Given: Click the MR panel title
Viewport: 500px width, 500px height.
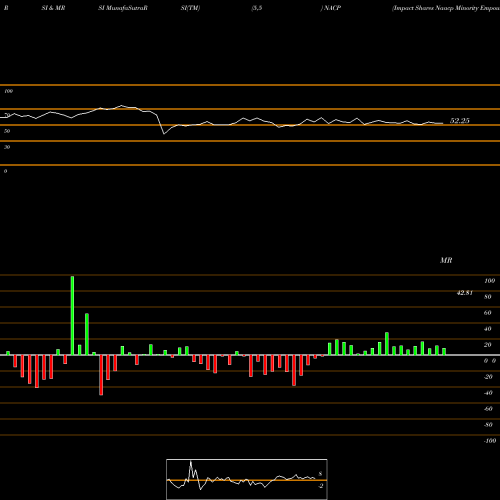Looking at the screenshot, I should (x=446, y=260).
